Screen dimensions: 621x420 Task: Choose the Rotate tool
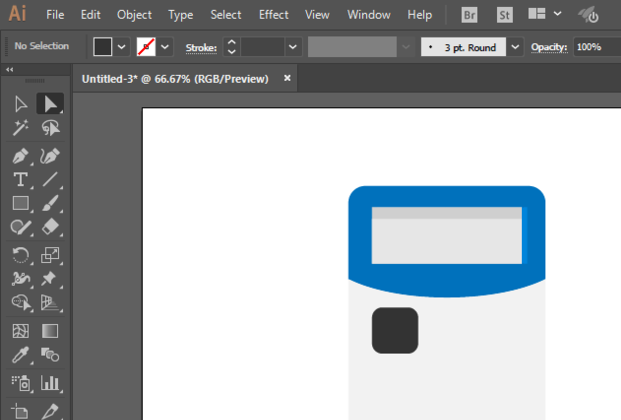[x=21, y=255]
